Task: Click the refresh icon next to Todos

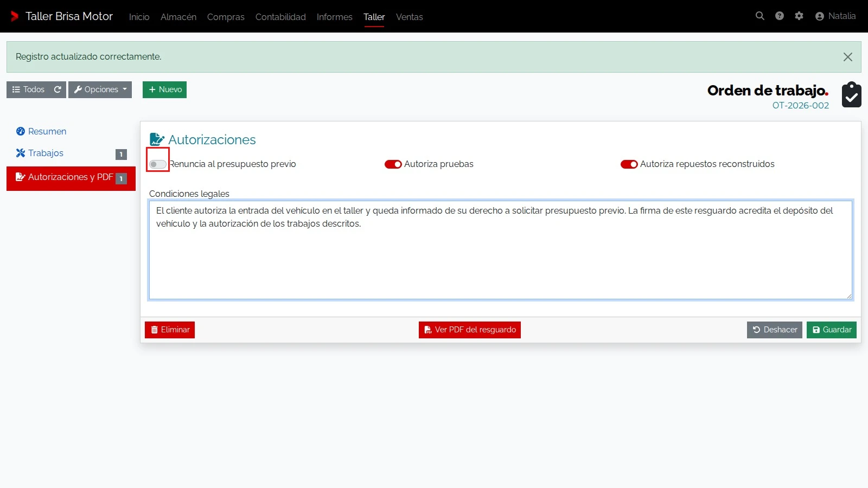Action: (x=58, y=89)
